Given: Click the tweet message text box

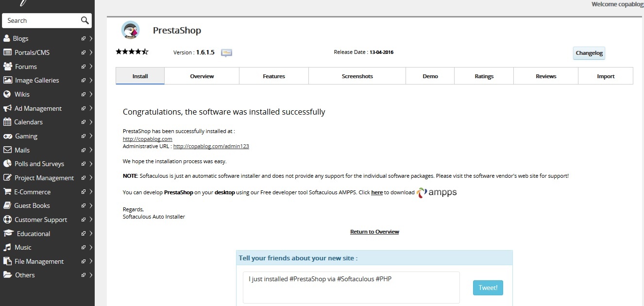Looking at the screenshot, I should pos(351,288).
